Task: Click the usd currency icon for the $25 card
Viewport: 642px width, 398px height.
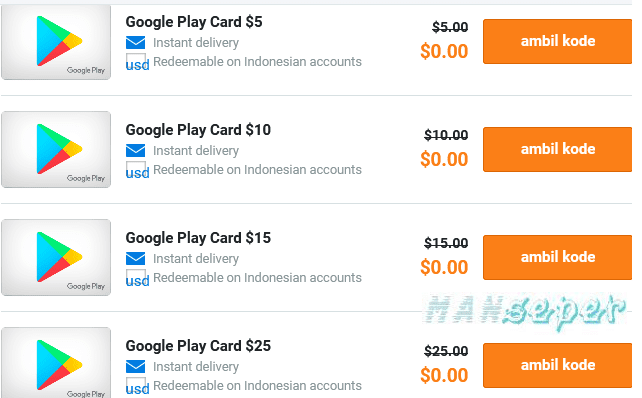Action: coord(137,386)
